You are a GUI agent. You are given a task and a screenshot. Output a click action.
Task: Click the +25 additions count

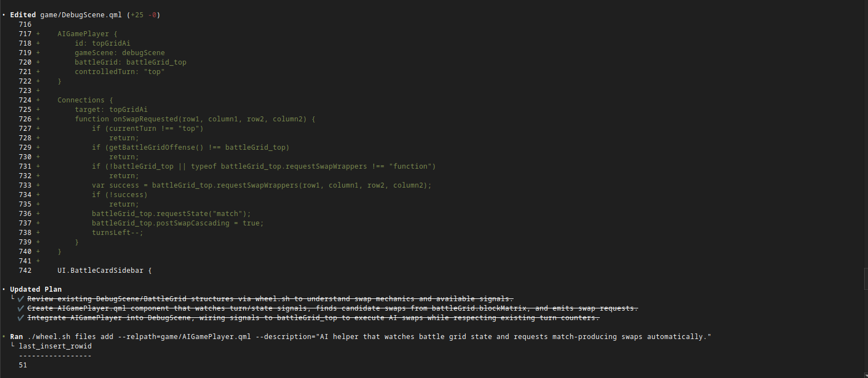coord(136,15)
